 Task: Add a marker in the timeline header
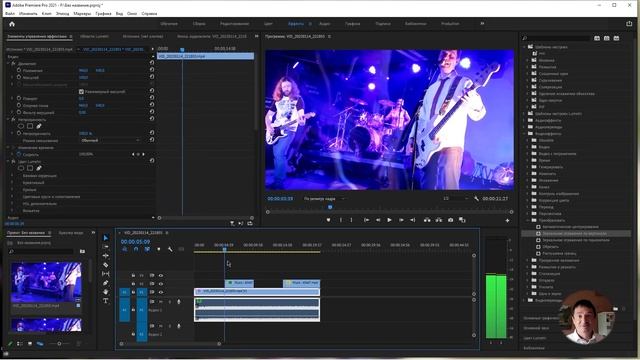click(159, 249)
